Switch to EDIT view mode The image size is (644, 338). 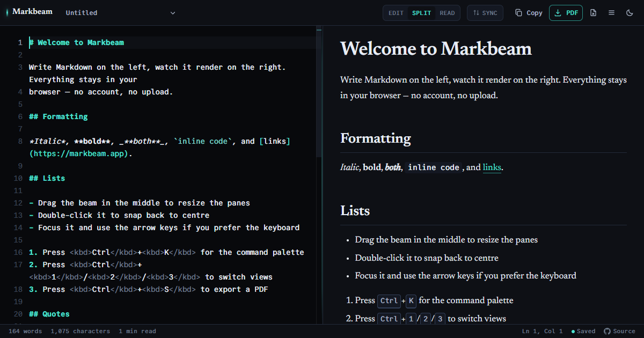(396, 13)
